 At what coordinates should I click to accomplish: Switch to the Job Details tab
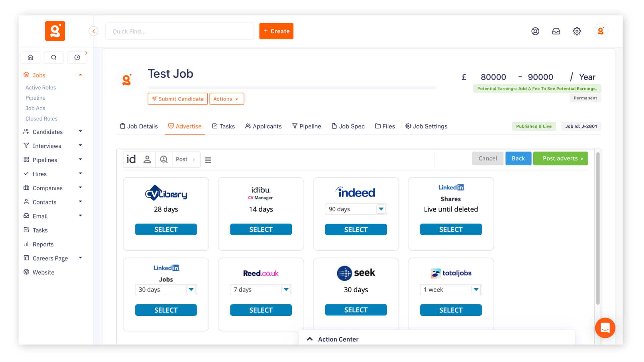[x=139, y=126]
